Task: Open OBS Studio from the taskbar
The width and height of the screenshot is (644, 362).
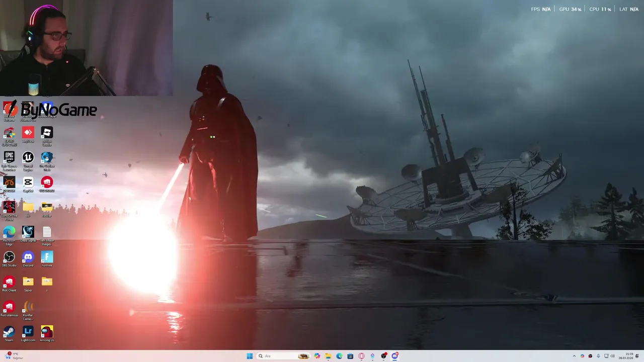Action: click(384, 356)
